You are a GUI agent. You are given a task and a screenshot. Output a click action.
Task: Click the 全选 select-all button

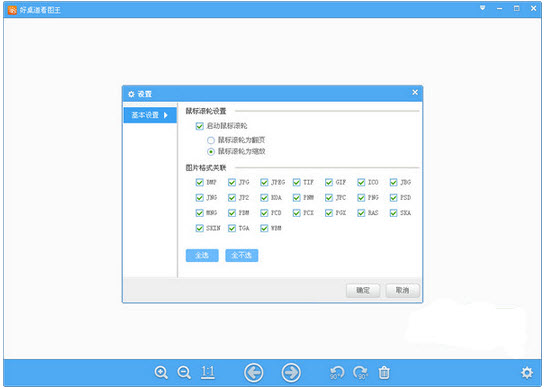pos(202,255)
